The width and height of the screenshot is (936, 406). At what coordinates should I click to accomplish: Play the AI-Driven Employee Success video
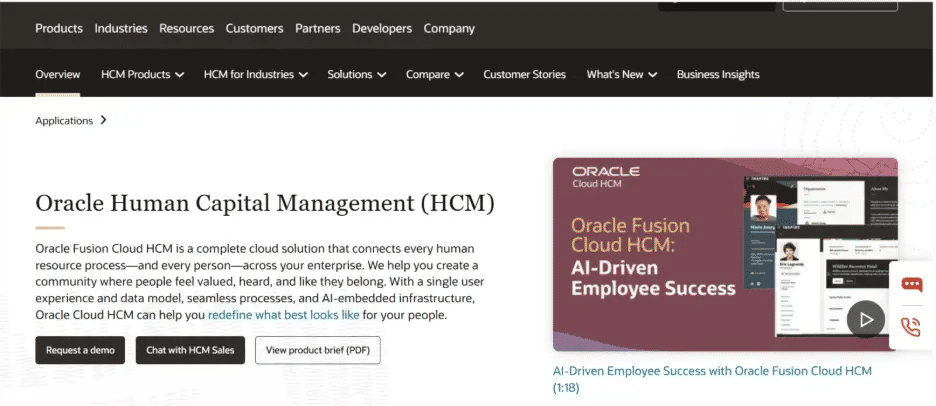[x=866, y=320]
